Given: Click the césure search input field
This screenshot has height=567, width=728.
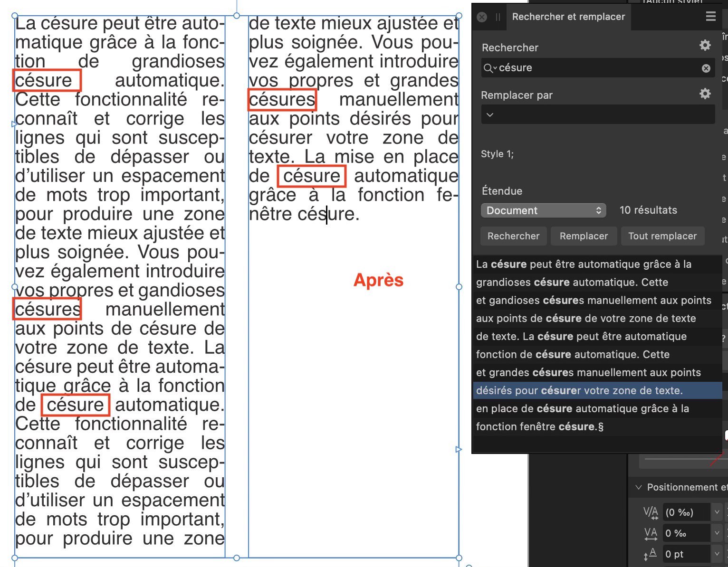Looking at the screenshot, I should pos(599,68).
